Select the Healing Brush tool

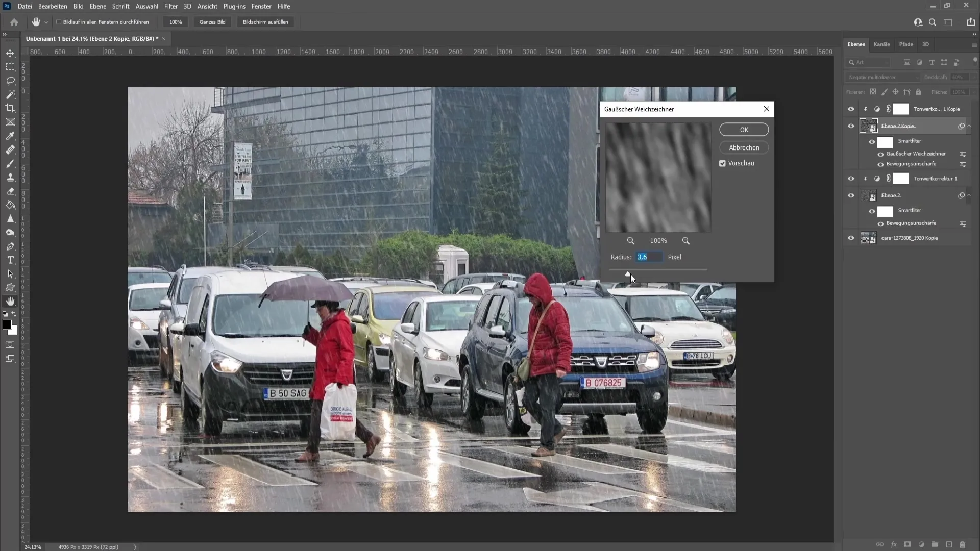(10, 149)
